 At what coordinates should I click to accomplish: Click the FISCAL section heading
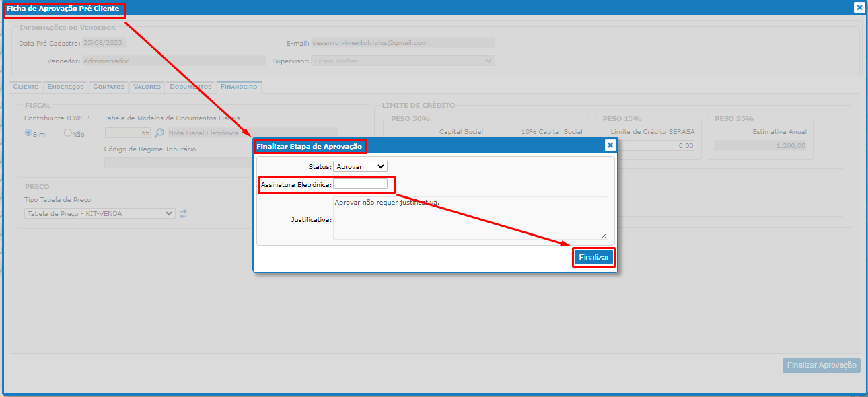(x=38, y=106)
